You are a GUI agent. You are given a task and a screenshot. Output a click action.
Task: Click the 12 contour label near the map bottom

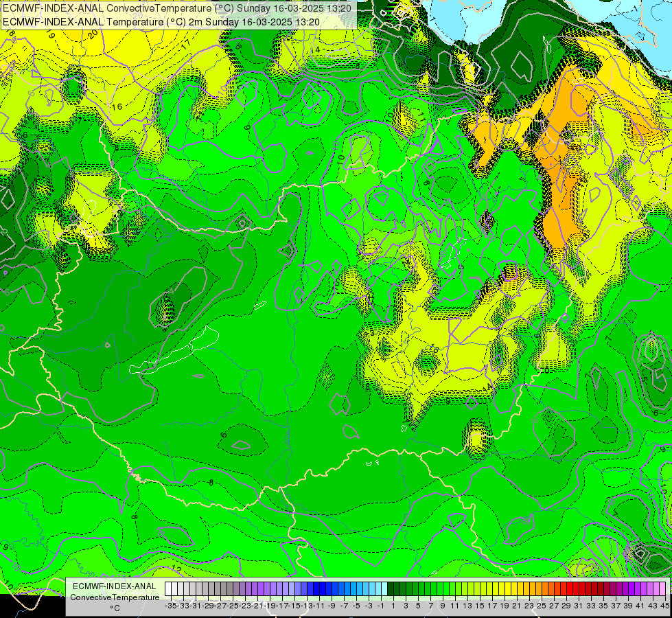pyautogui.click(x=176, y=569)
